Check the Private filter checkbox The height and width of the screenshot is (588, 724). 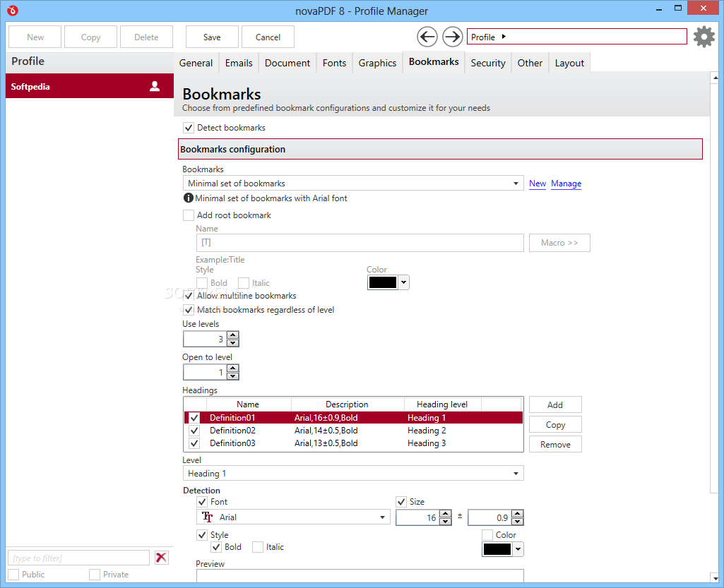[x=95, y=575]
